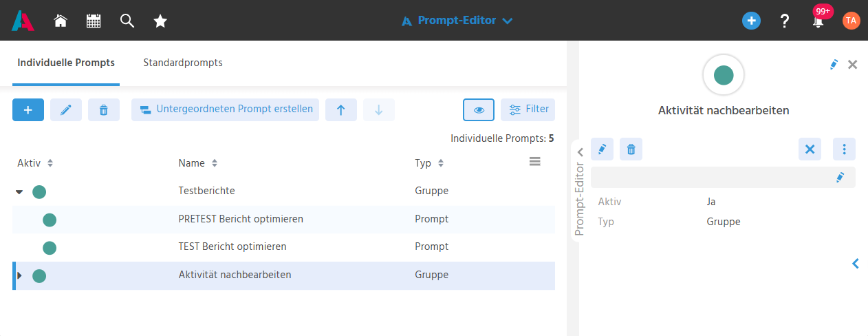Screen dimensions: 868x336
Task: Click active status dot of Testberichte
Action: click(39, 192)
